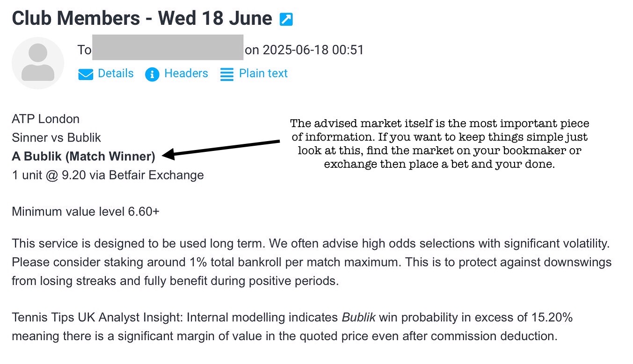Click the annotation text about the advised market
This screenshot has width=633, height=364.
coord(439,144)
